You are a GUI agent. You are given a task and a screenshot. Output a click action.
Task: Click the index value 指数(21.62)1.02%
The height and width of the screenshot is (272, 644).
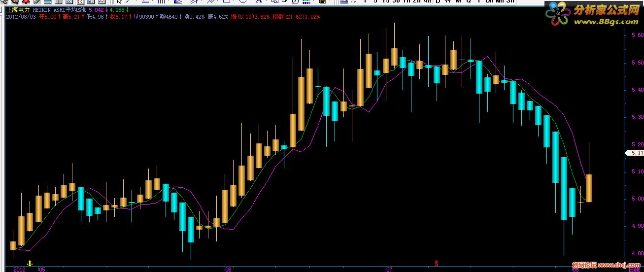coord(296,17)
